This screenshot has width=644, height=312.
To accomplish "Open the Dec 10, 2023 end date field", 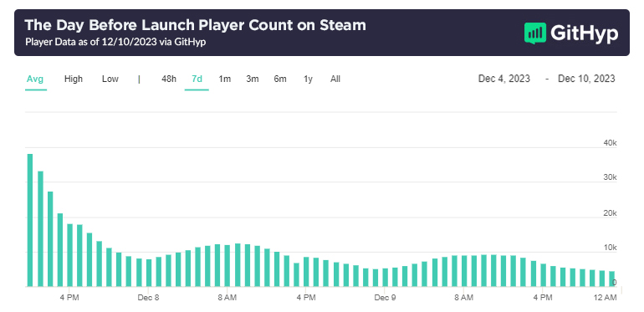I will [x=586, y=79].
